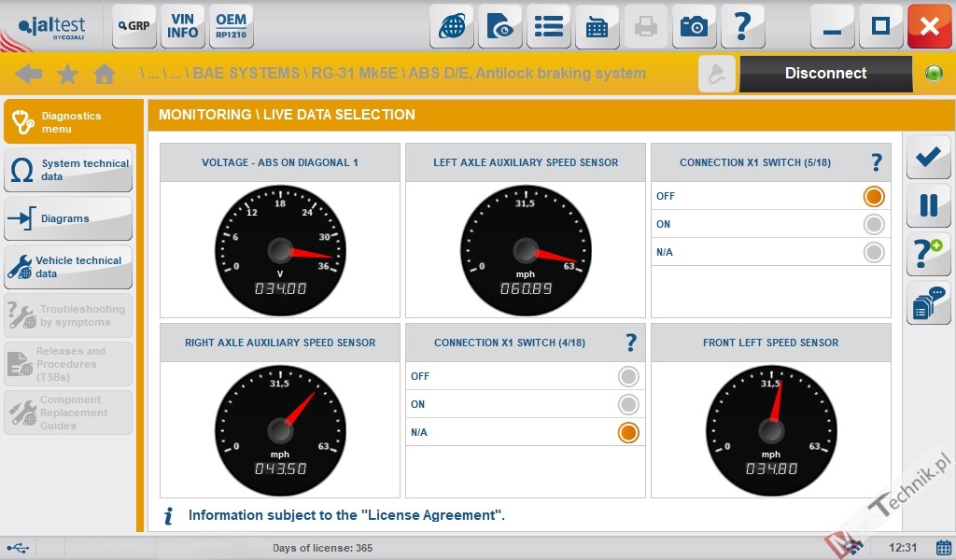Screen dimensions: 956x560
Task: Click the blue information icon
Action: click(169, 516)
